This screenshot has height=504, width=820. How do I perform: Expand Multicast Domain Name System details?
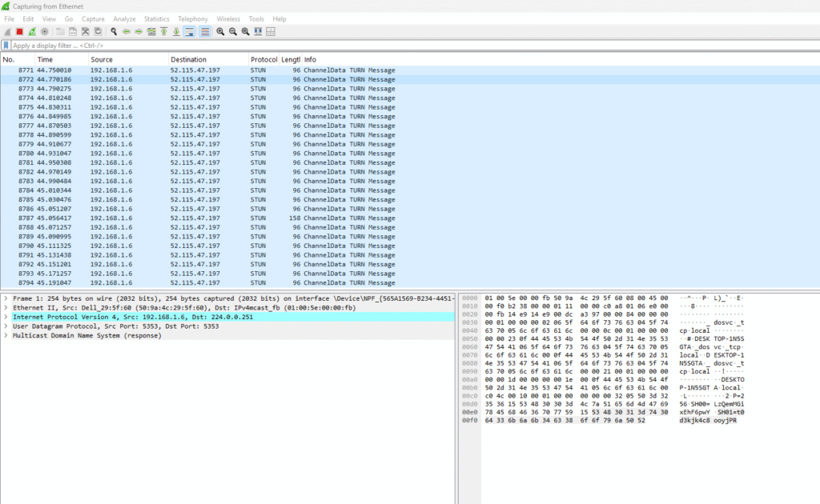[6, 335]
